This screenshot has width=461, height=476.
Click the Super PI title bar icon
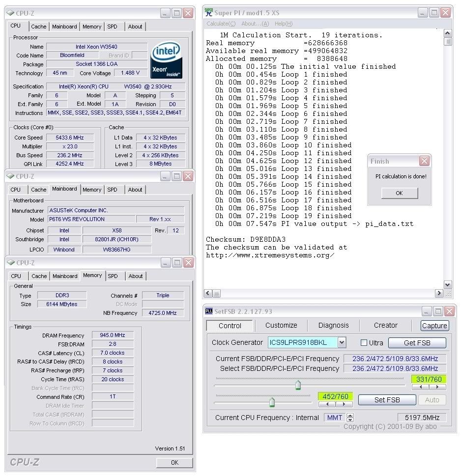[x=209, y=12]
